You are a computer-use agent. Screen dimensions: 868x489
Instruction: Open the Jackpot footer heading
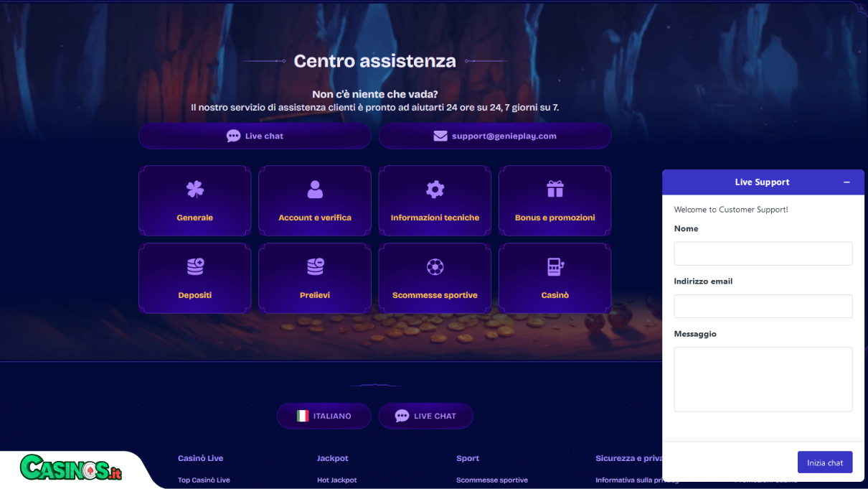click(332, 458)
